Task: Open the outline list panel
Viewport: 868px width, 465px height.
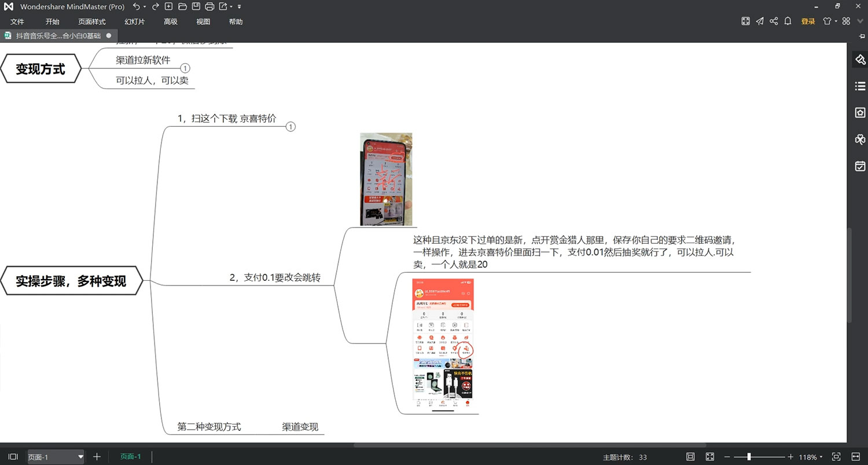Action: coord(860,86)
